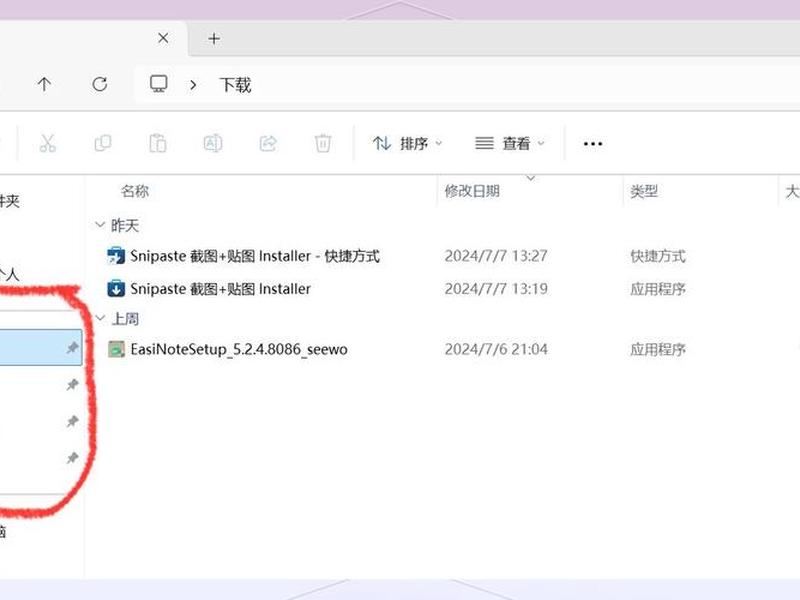Open the 查看 view dropdown
The width and height of the screenshot is (800, 600).
(510, 143)
